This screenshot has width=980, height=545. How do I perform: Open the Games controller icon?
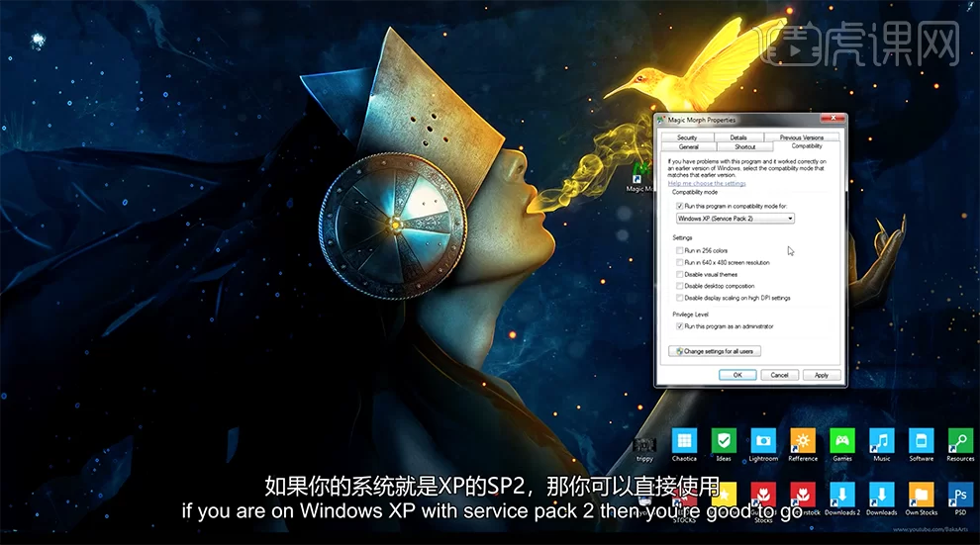pyautogui.click(x=842, y=440)
